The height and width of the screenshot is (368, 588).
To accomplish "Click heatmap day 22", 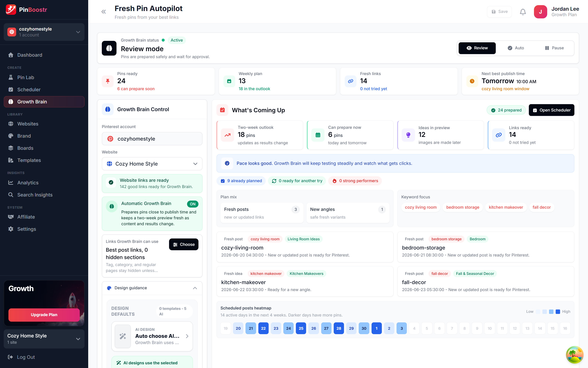I will (x=263, y=328).
